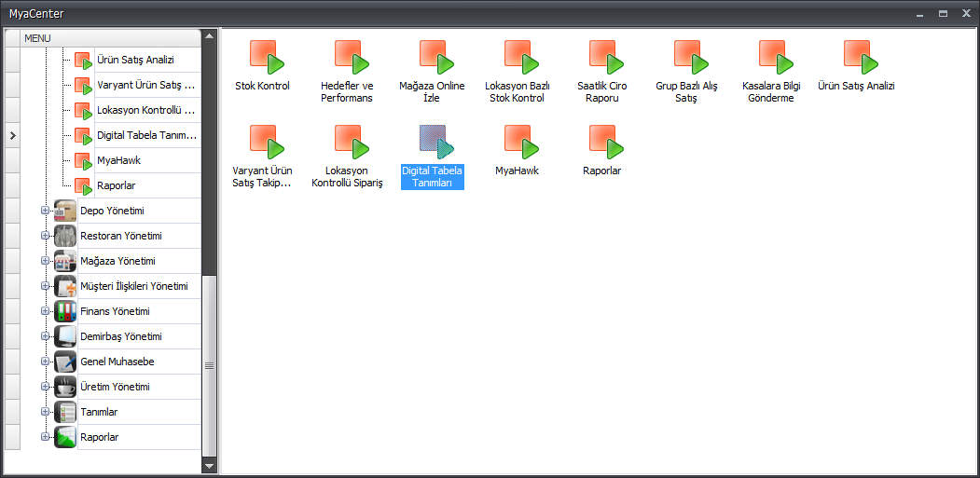Screen dimensions: 980x478
Task: Expand the Restoran Yönetimi node
Action: 45,236
